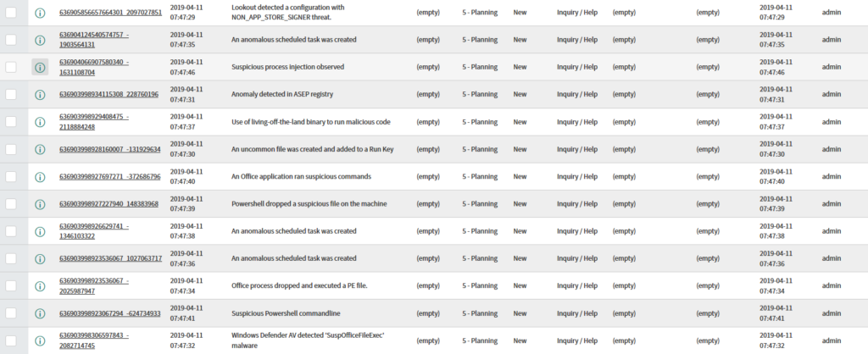Show info preview for Run Key file row
Screen dimensions: 868x354
pyautogui.click(x=40, y=149)
